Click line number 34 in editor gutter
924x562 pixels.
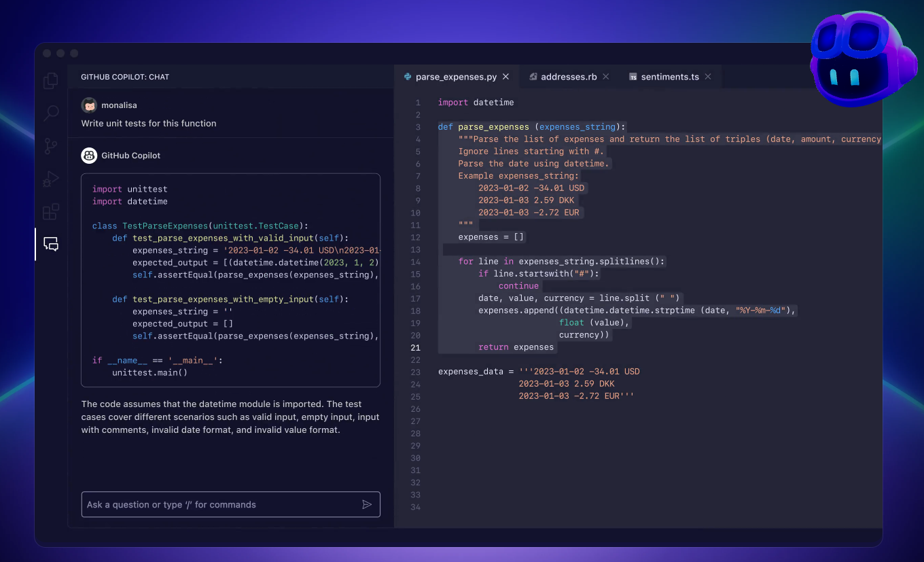[x=415, y=507]
